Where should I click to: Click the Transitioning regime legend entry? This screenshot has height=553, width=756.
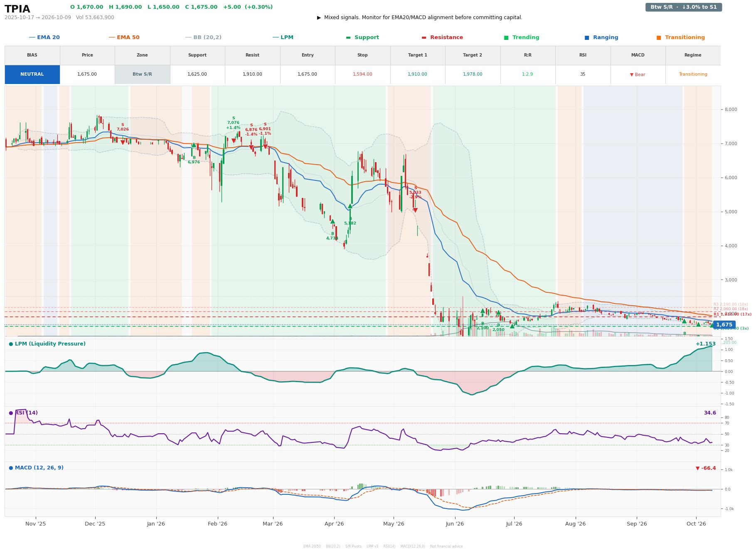(x=681, y=37)
